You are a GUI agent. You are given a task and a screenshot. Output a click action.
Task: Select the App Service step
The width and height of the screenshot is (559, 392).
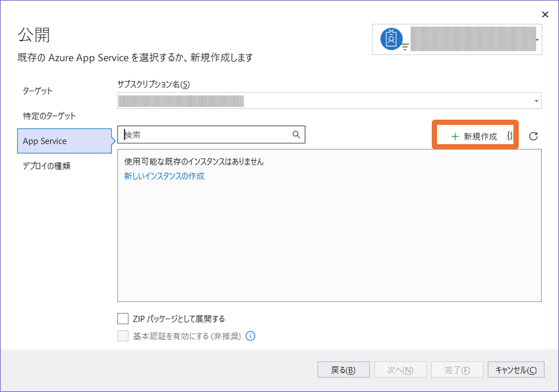pos(64,141)
